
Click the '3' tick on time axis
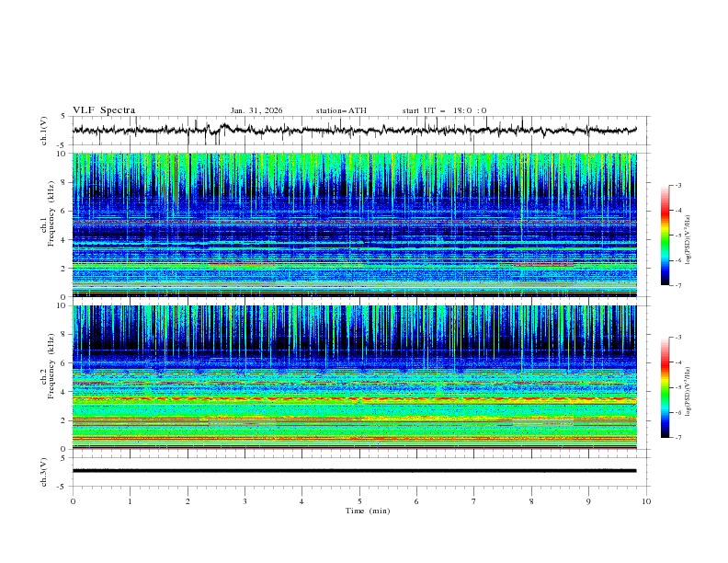click(245, 501)
